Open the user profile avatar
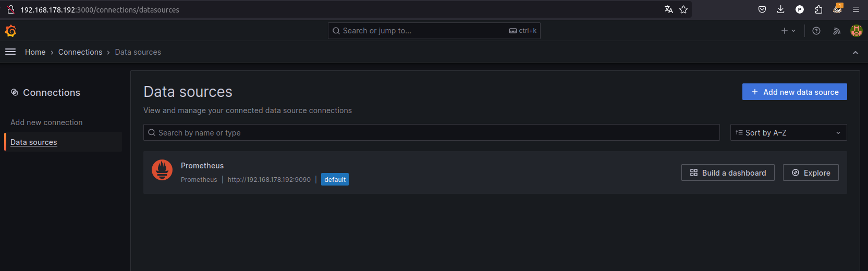The width and height of the screenshot is (868, 271). [x=856, y=31]
